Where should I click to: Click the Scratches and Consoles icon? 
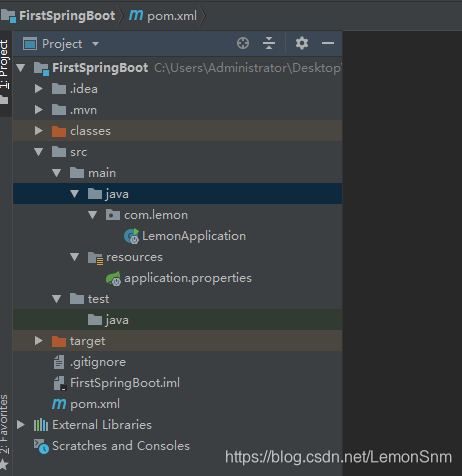41,446
